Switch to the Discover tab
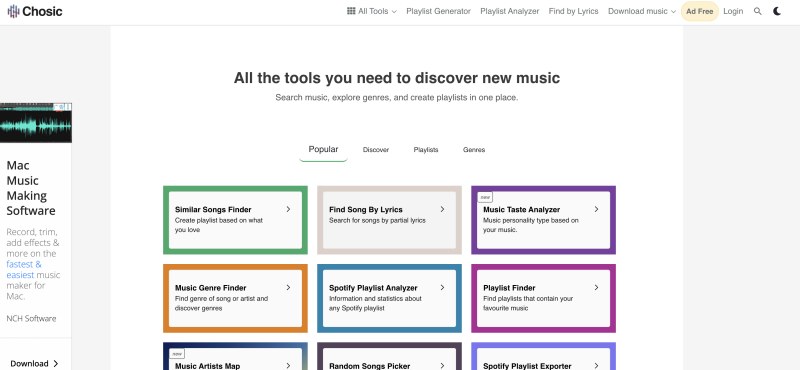This screenshot has height=370, width=800. click(376, 150)
